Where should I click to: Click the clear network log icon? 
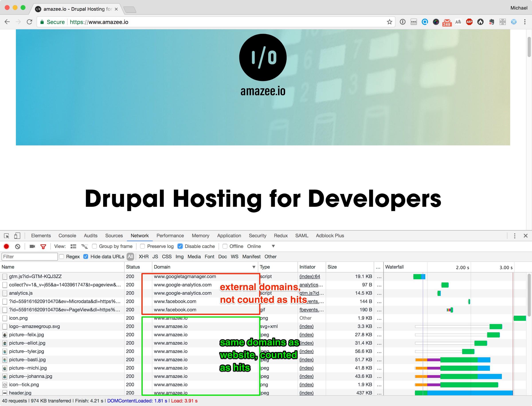pos(18,246)
